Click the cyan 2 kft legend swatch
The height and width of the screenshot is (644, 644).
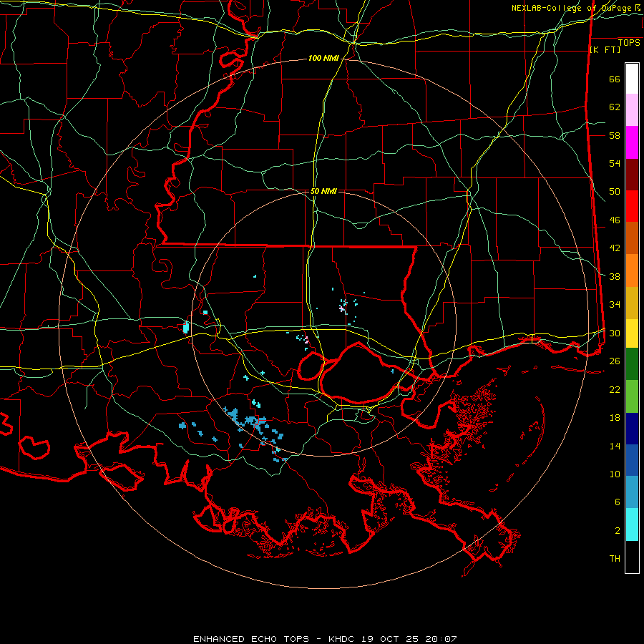[632, 525]
